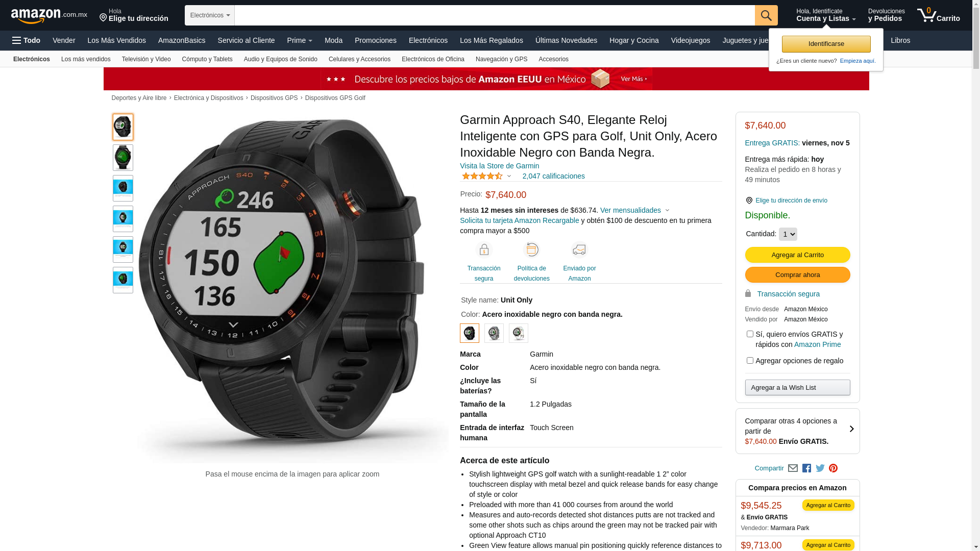Click the Agregar al Carrito button
The width and height of the screenshot is (980, 551).
[797, 255]
